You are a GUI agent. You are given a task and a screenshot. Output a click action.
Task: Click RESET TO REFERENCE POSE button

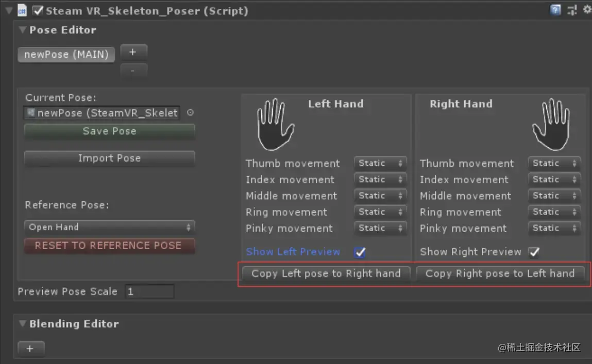pyautogui.click(x=110, y=246)
